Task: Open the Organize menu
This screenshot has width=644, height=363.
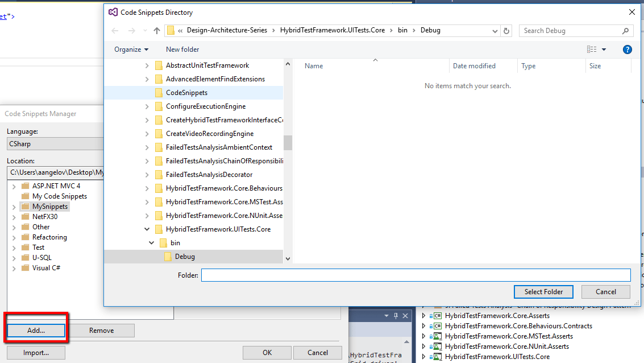Action: click(131, 49)
